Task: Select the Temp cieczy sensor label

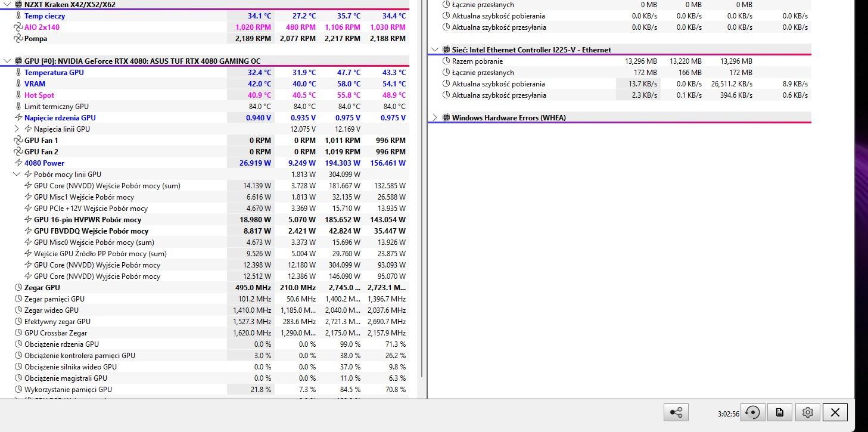Action: 45,16
